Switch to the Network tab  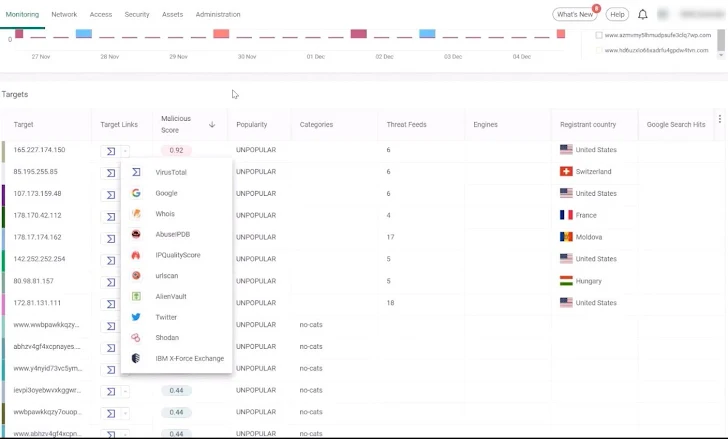coord(64,15)
